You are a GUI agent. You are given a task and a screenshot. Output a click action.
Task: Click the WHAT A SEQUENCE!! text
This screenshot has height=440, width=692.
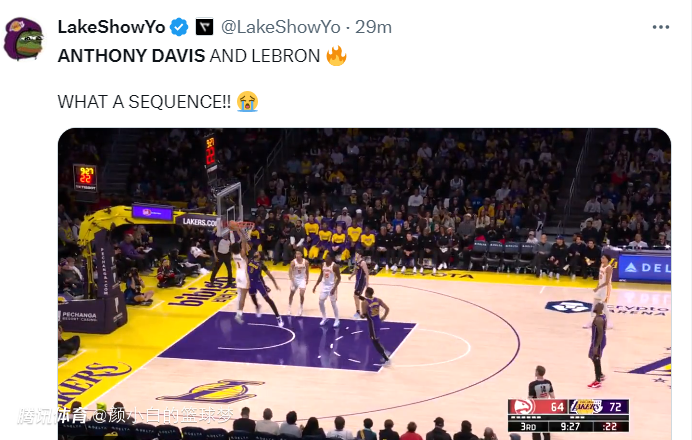144,101
